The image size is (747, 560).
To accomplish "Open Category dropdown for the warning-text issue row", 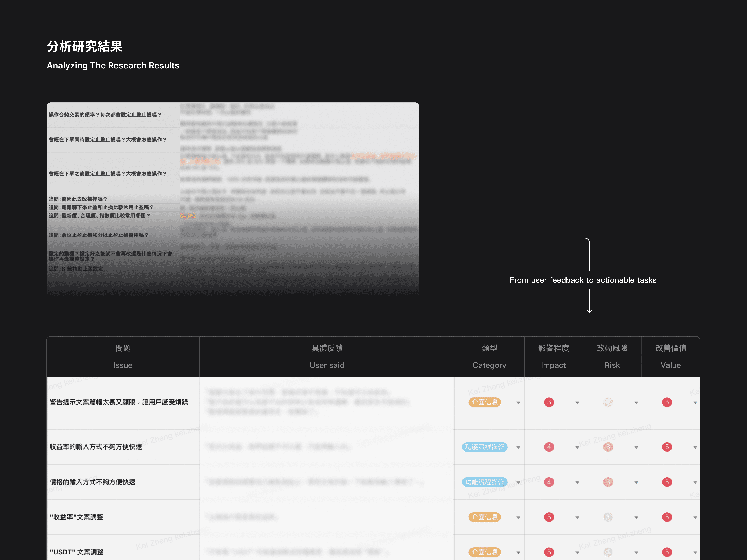I will [x=518, y=403].
